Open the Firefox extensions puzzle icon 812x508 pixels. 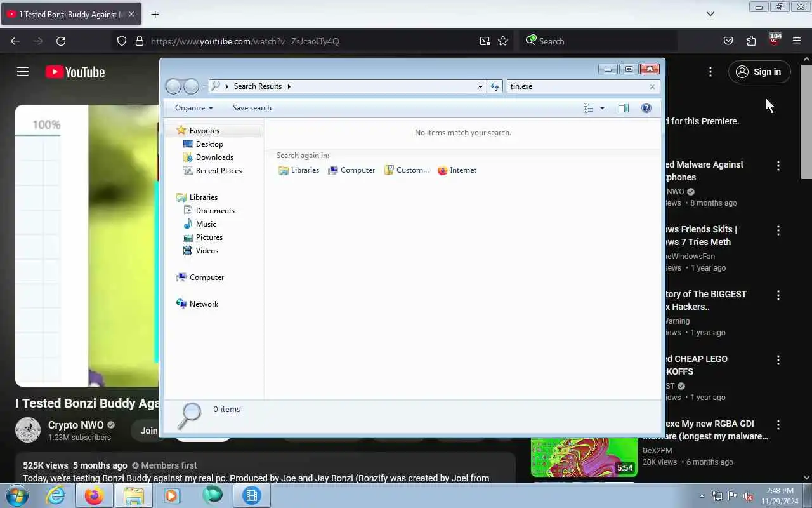(751, 41)
